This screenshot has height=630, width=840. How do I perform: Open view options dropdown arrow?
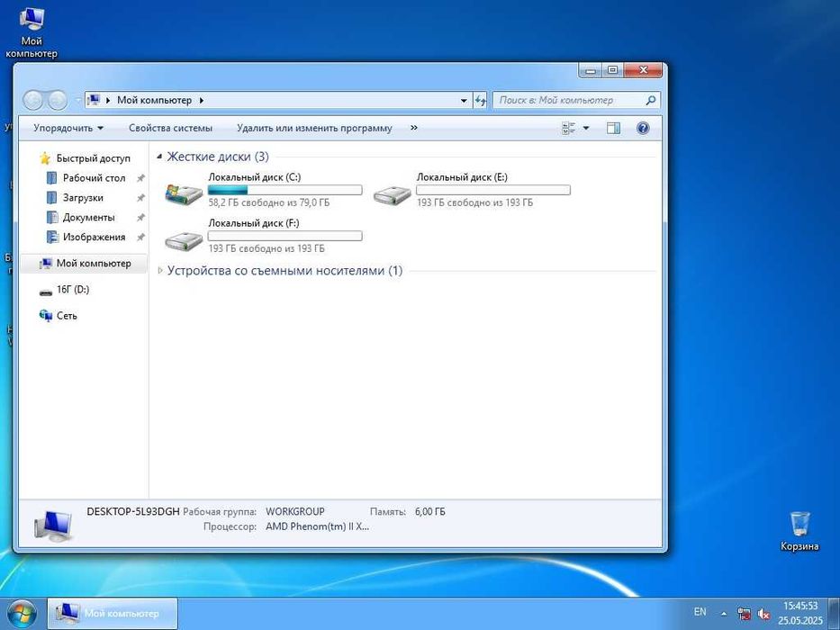click(x=585, y=128)
